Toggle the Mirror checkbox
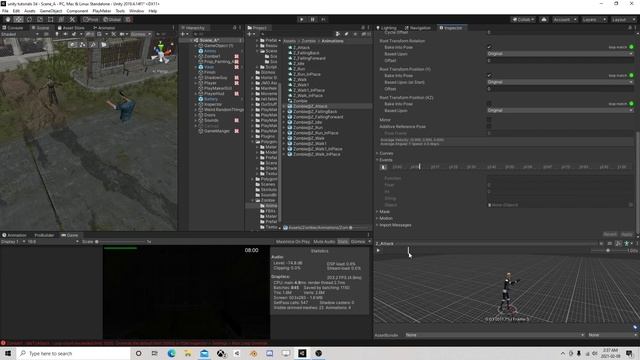 point(489,120)
